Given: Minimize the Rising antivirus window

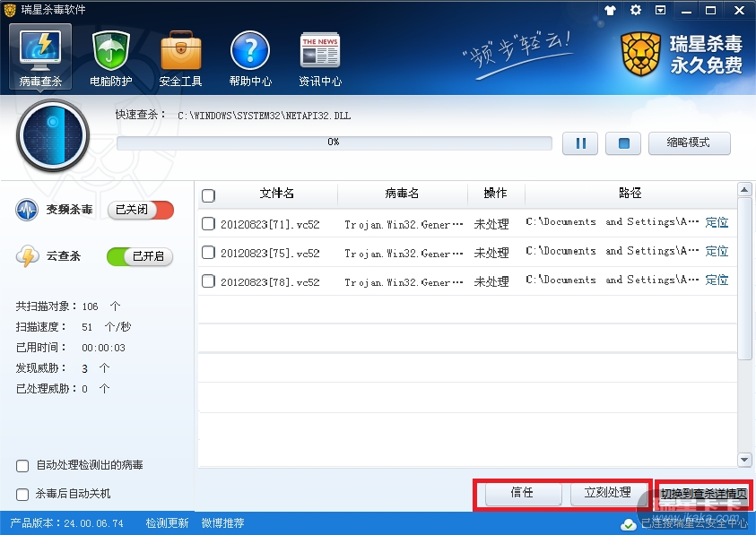Looking at the screenshot, I should (687, 10).
